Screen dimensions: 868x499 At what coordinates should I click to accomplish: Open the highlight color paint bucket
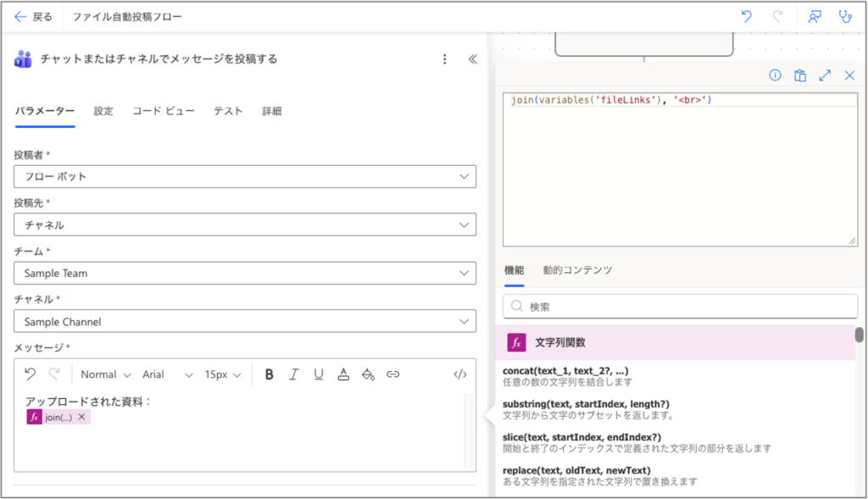pyautogui.click(x=368, y=374)
